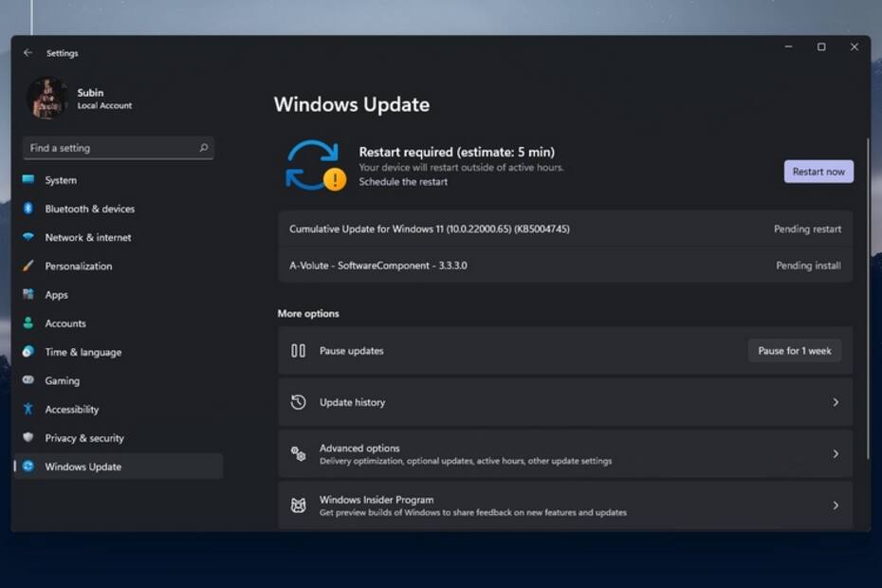Click the Pending restart status text
The height and width of the screenshot is (588, 882).
point(807,229)
